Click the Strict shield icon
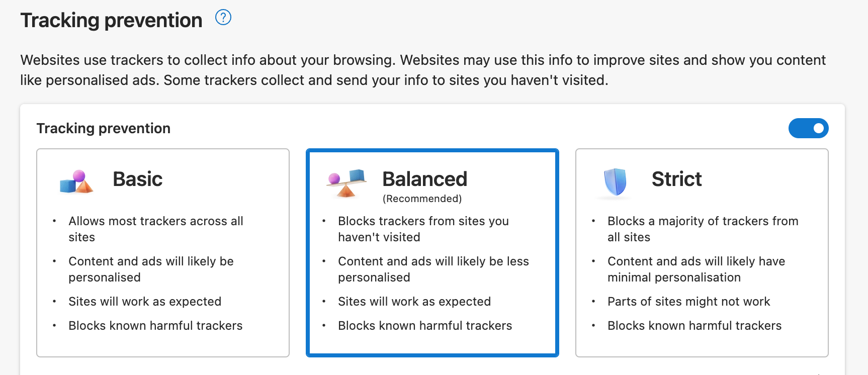Viewport: 868px width, 375px height. pyautogui.click(x=615, y=181)
